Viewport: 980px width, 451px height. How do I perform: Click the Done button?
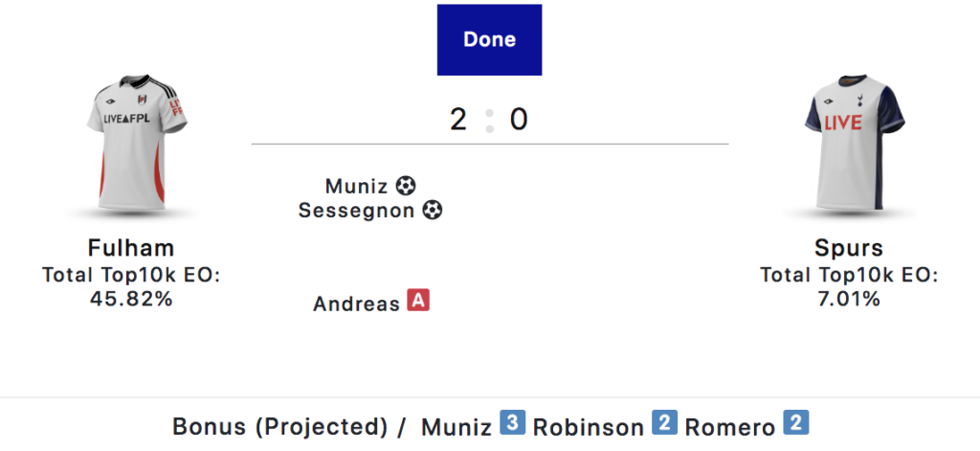pos(489,40)
